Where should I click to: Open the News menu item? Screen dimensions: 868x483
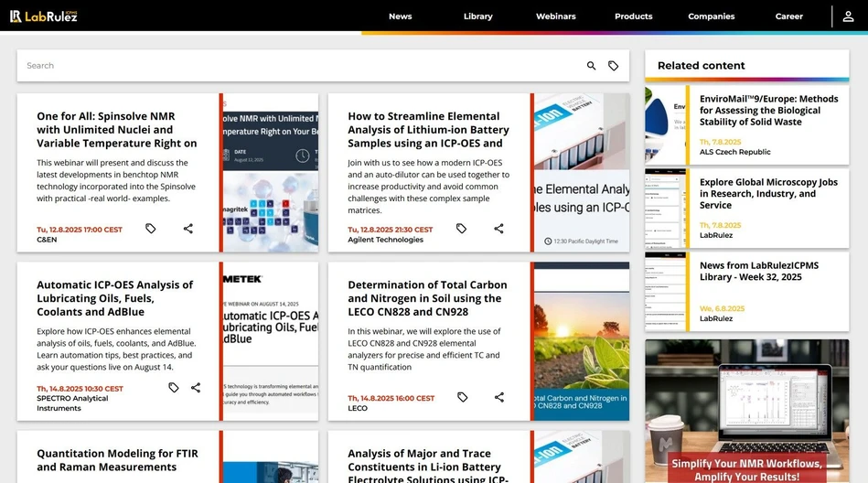point(400,16)
